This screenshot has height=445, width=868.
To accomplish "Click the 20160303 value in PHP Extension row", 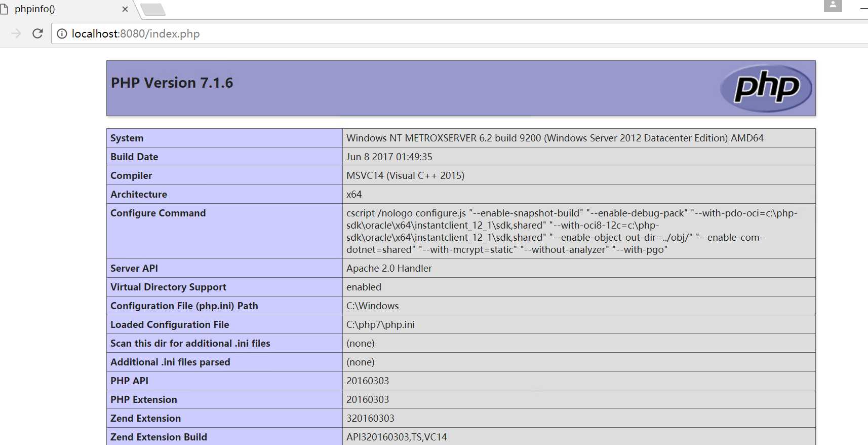I will pos(368,399).
